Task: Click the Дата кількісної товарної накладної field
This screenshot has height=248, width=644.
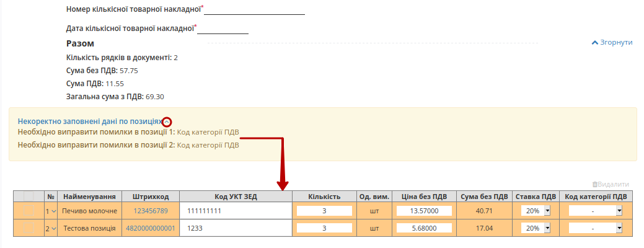Action: [x=223, y=29]
